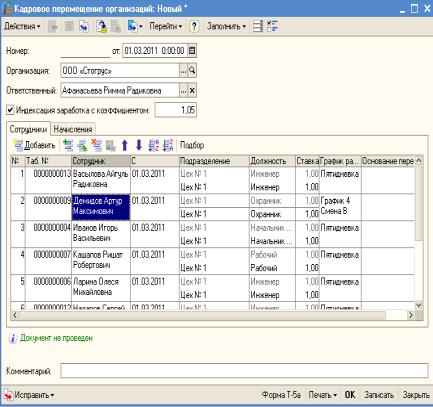Click the list view icon after Заполнить
433x407 pixels.
point(258,26)
